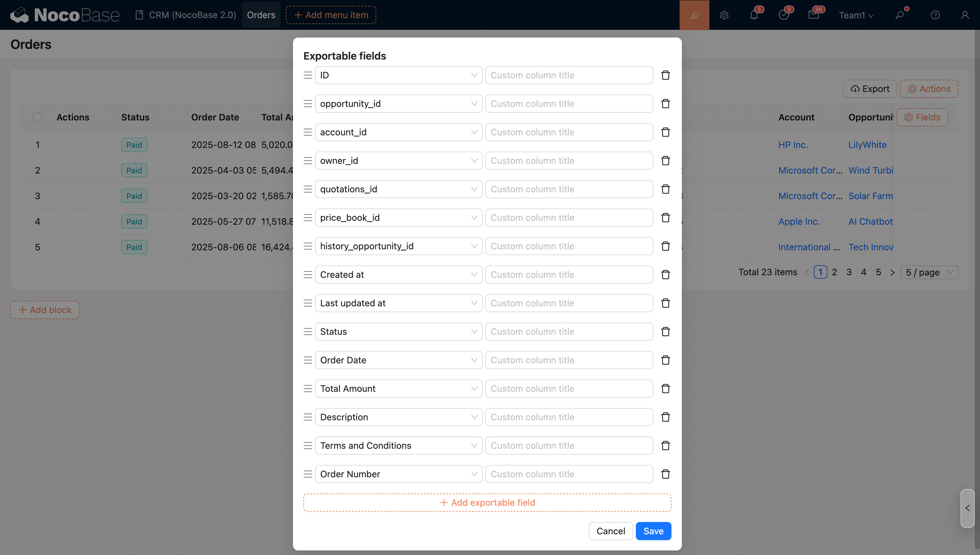980x555 pixels.
Task: Click the Save button
Action: 653,531
